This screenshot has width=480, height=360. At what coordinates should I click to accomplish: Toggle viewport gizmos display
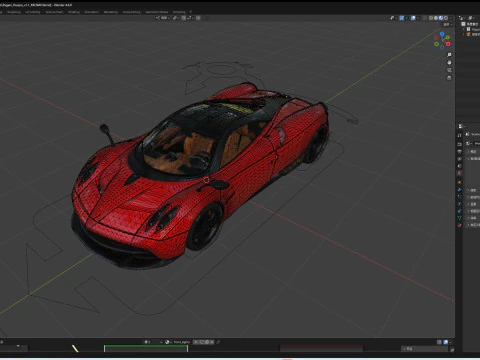402,18
